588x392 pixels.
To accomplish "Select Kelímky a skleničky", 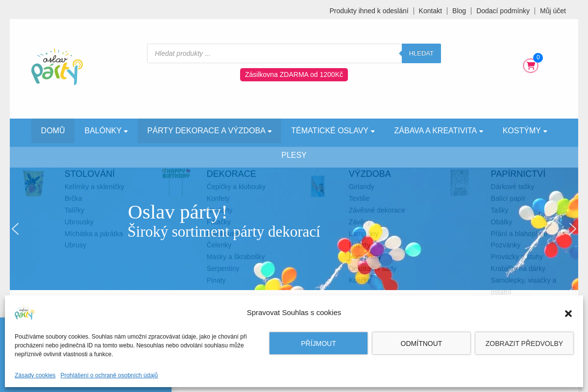I will [95, 187].
